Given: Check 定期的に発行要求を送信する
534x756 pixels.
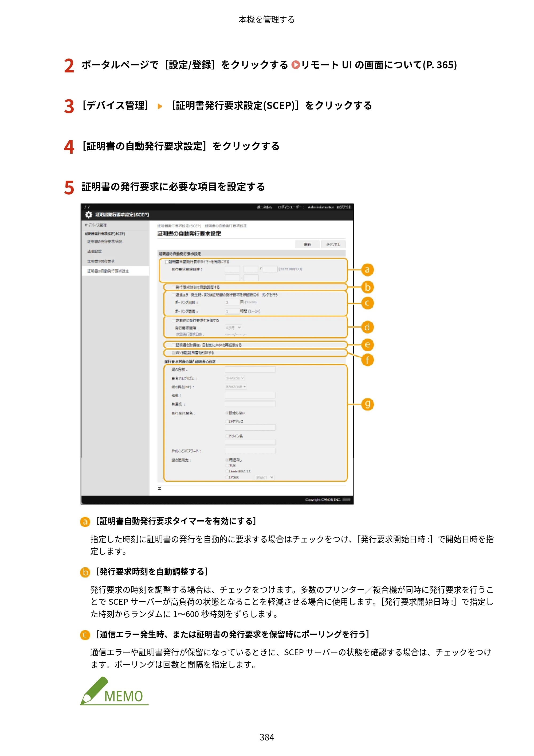Looking at the screenshot, I should [173, 320].
